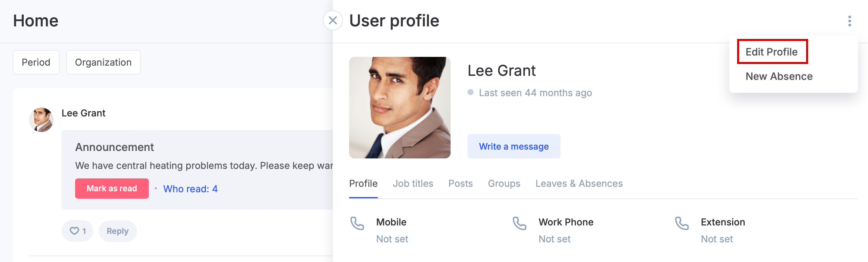Click the Home page heading
Screen dimensions: 868x262
coord(36,21)
